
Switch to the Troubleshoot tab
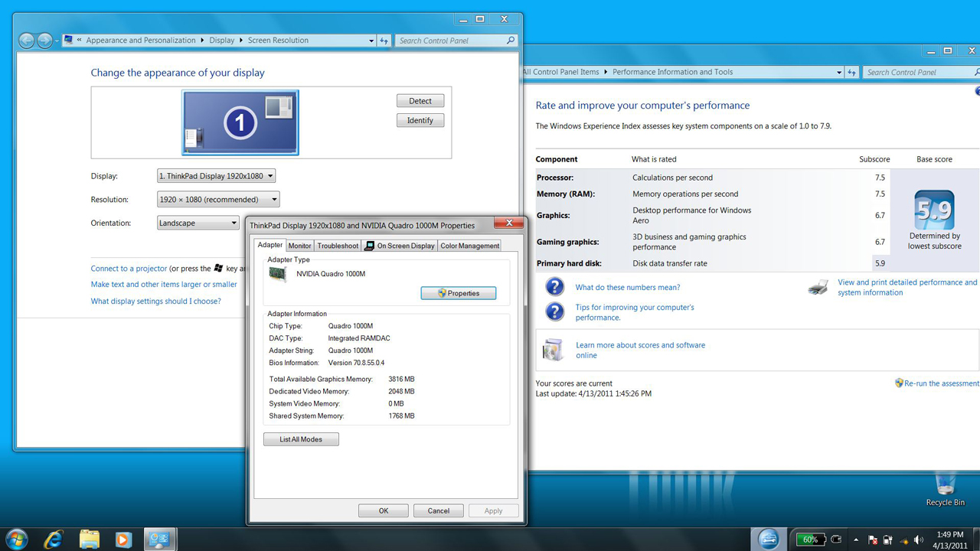(x=338, y=246)
